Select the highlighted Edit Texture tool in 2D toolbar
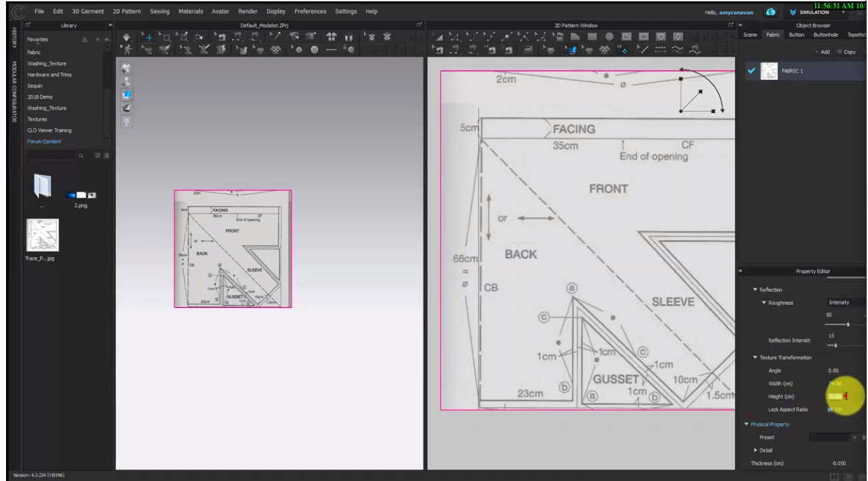 pos(570,50)
